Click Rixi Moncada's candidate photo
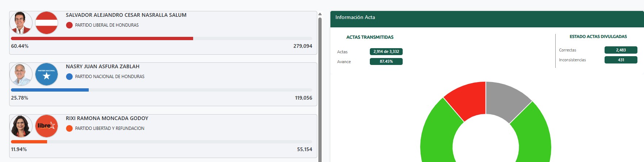The width and height of the screenshot is (644, 162). (x=21, y=126)
